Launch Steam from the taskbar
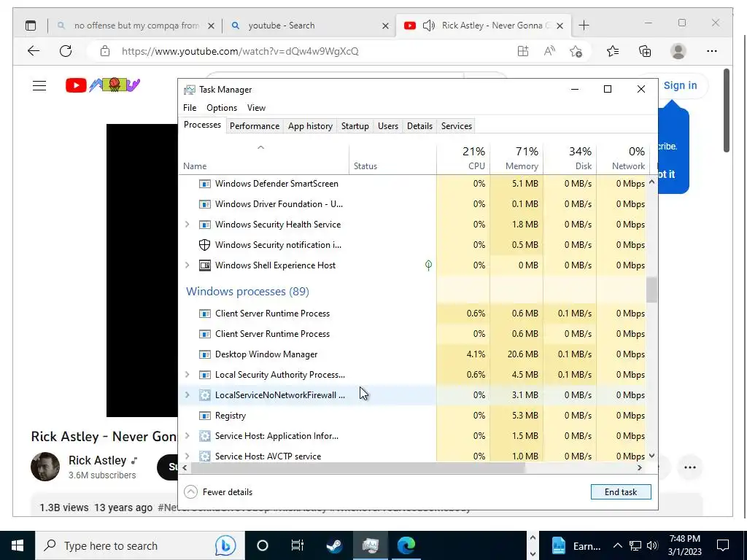The image size is (747, 560). pos(334,545)
